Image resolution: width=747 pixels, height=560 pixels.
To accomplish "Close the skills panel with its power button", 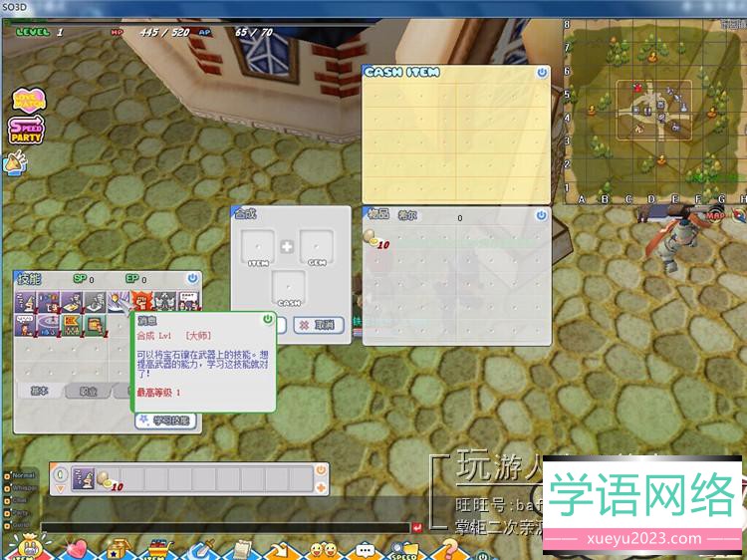I will click(192, 279).
